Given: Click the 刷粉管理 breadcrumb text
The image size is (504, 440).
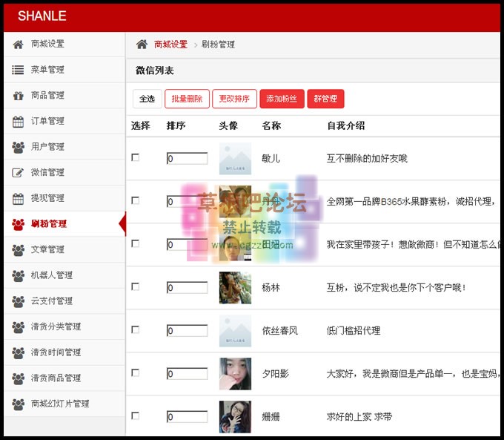Looking at the screenshot, I should pos(218,45).
